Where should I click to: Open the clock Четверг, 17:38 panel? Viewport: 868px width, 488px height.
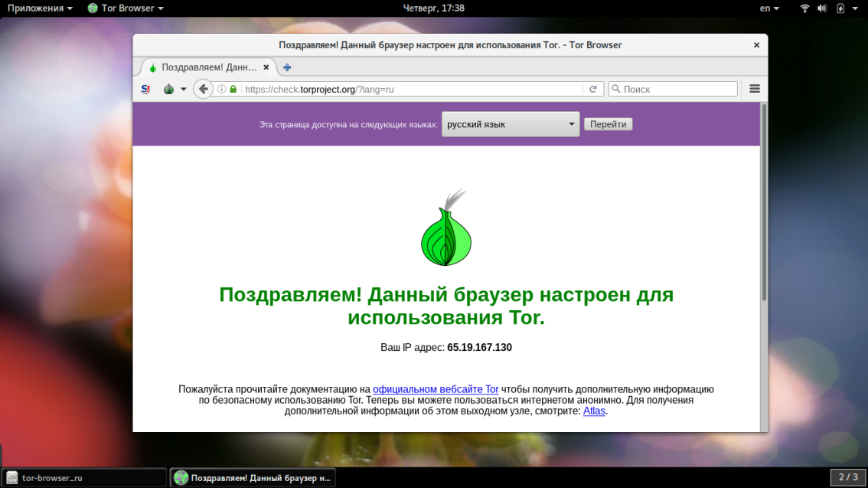pyautogui.click(x=433, y=8)
